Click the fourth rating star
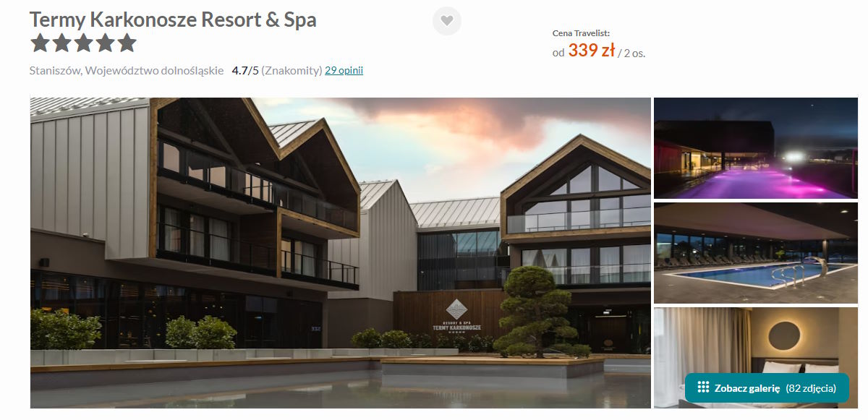The height and width of the screenshot is (420, 868). point(105,43)
